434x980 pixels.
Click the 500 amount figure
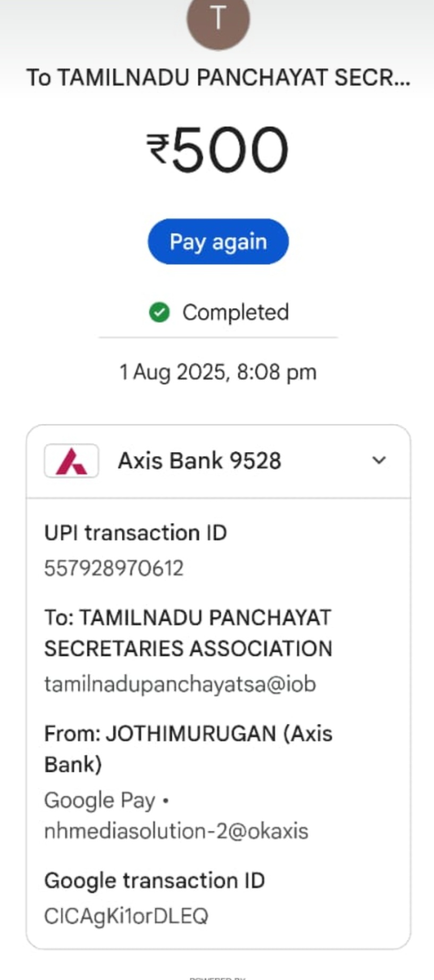(x=230, y=150)
